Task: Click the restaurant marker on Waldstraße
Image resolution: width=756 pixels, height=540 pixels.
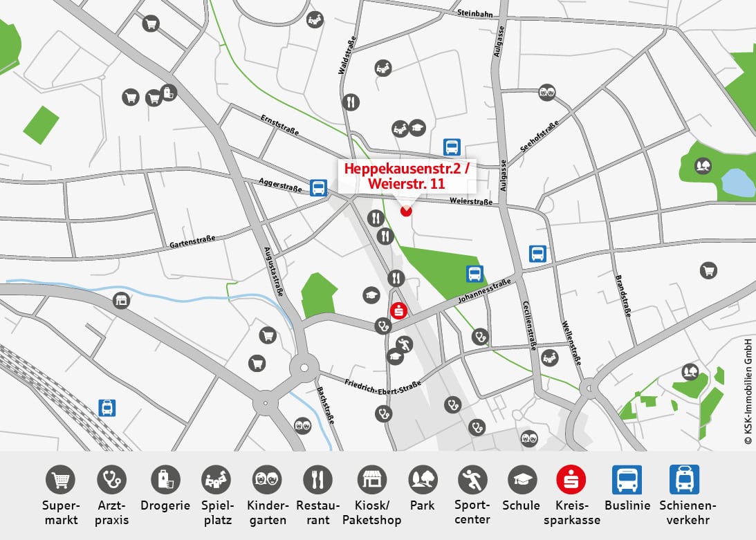Action: click(351, 102)
